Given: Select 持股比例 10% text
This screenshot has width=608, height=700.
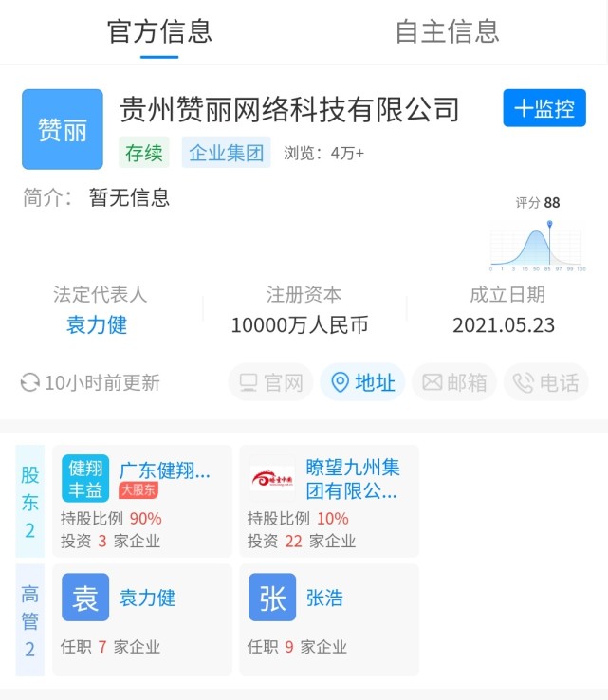Looking at the screenshot, I should click(x=298, y=518).
